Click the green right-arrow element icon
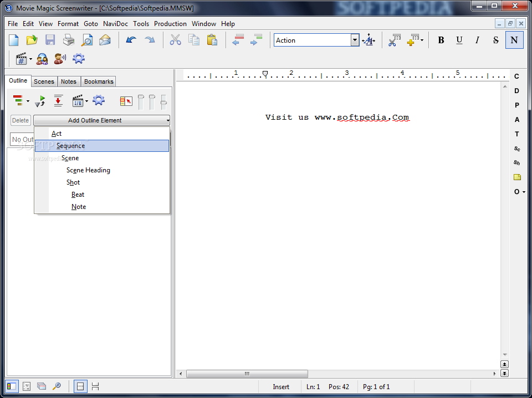The image size is (532, 398). pyautogui.click(x=256, y=40)
